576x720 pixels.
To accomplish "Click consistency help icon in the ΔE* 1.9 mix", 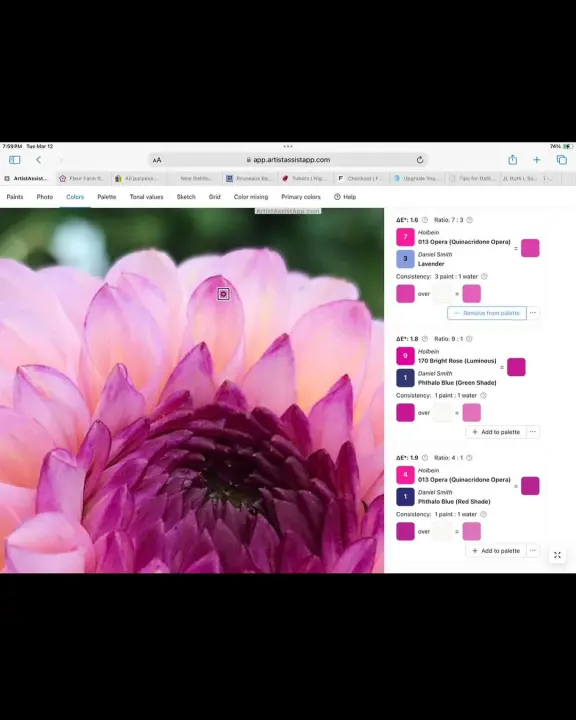I will click(483, 514).
